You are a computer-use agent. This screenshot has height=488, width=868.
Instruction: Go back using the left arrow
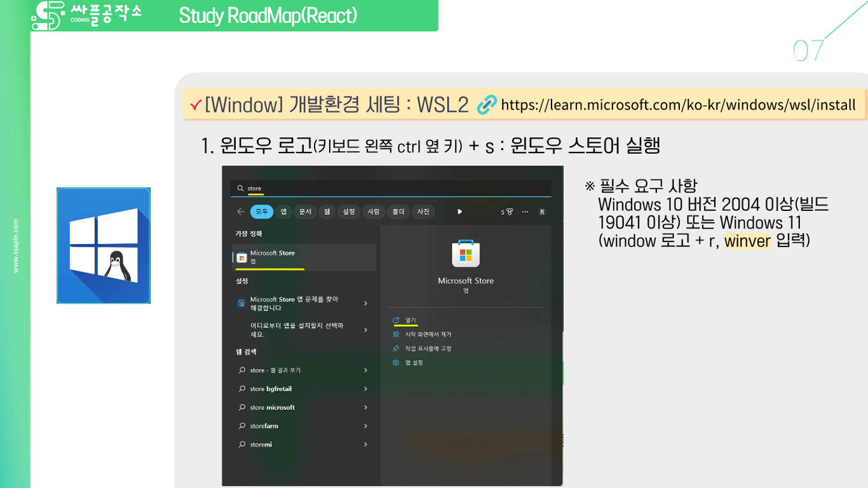[x=241, y=212]
